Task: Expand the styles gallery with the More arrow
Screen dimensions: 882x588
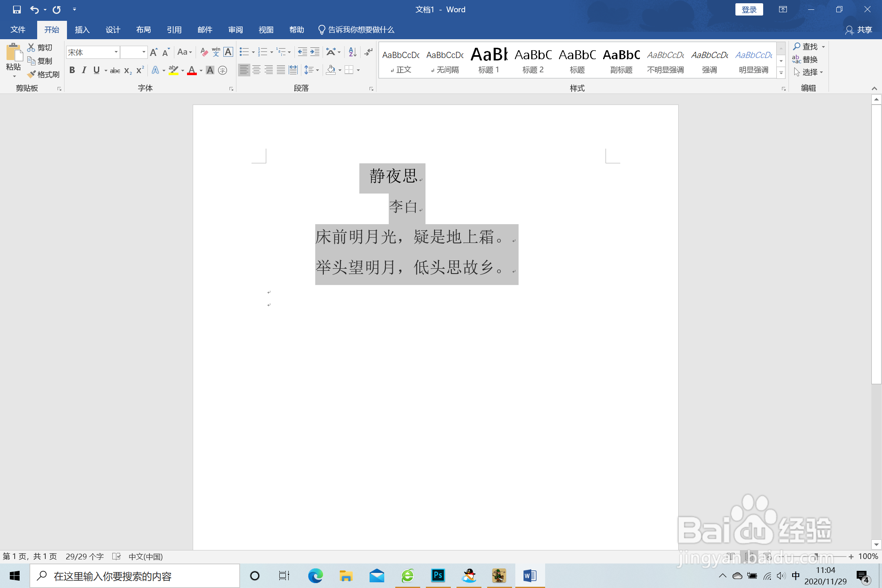Action: click(x=781, y=73)
